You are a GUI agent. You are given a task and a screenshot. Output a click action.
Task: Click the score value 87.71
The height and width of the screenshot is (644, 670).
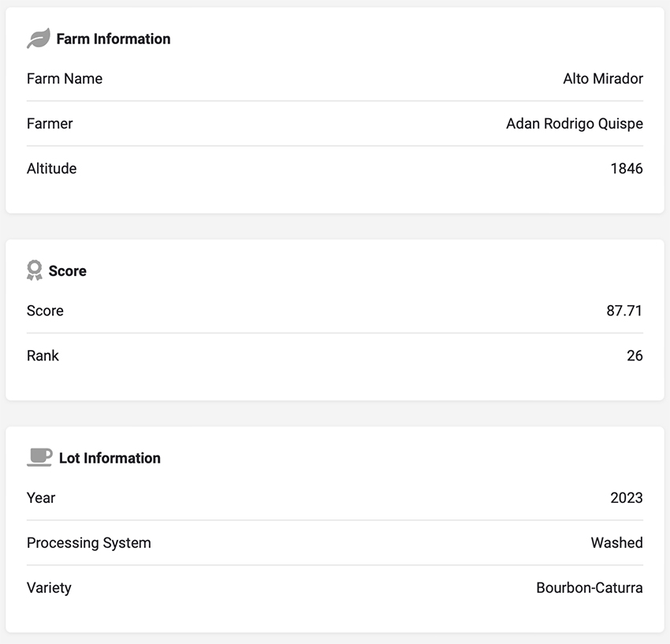point(624,311)
